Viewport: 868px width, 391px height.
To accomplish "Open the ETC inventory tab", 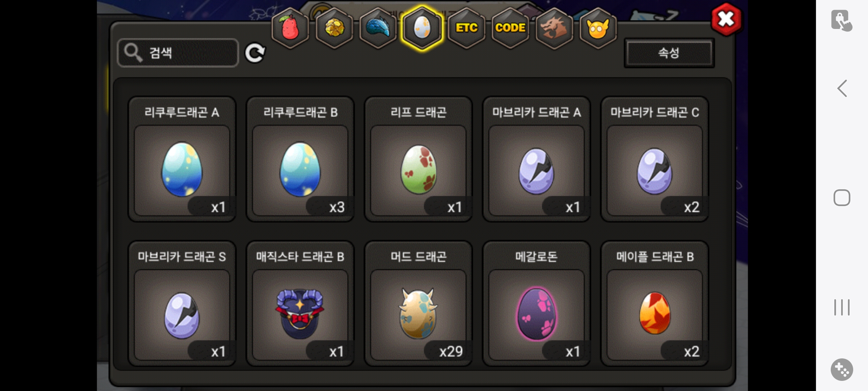I will pyautogui.click(x=467, y=28).
